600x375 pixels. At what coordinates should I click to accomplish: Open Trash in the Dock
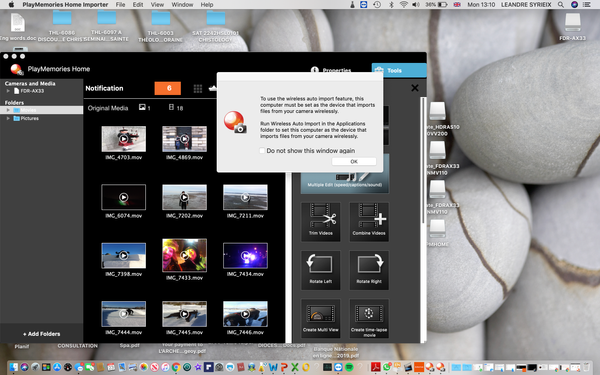tap(586, 367)
